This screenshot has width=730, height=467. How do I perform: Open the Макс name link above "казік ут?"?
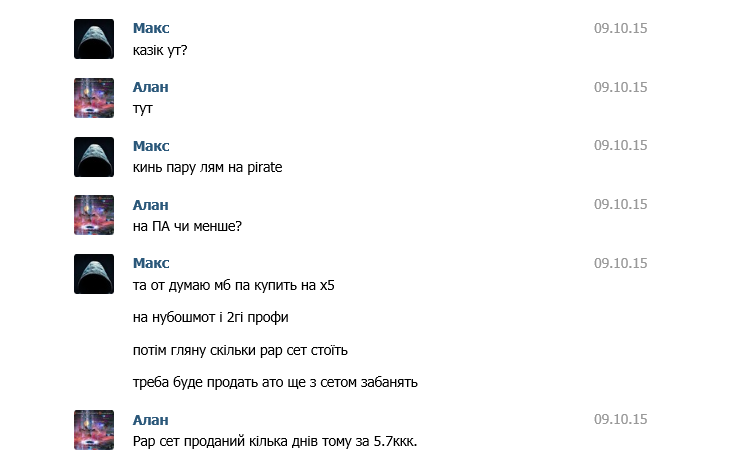pos(151,29)
